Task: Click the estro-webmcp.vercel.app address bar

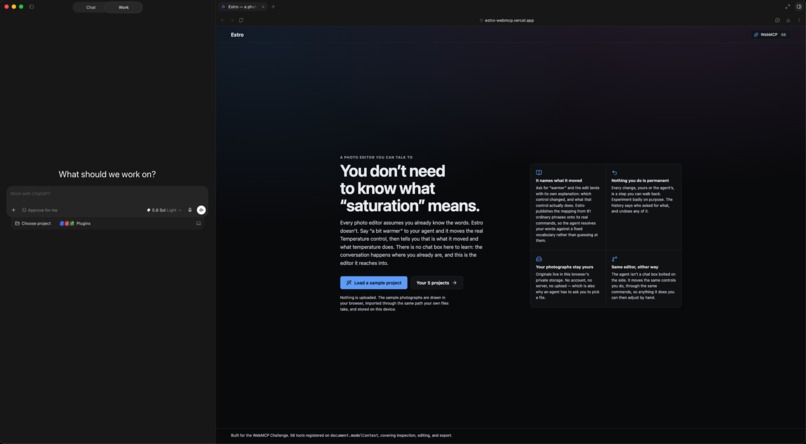Action: pos(506,21)
